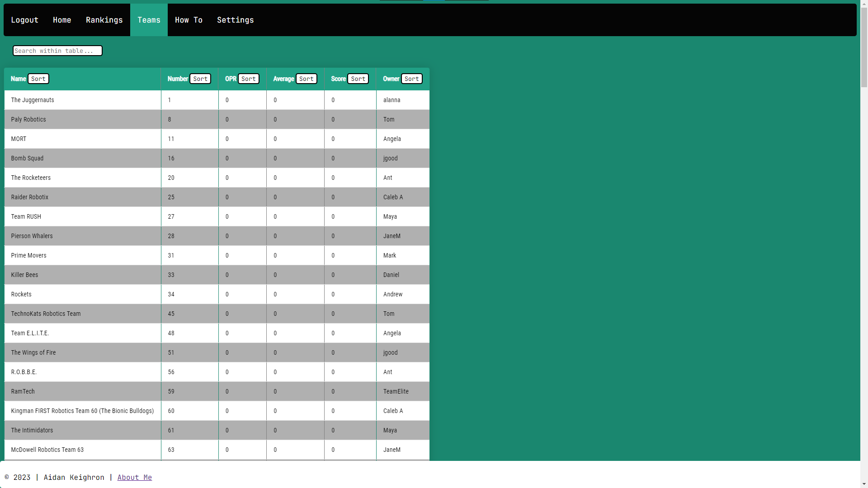Click team number 33 cell
868x488 pixels.
click(x=189, y=275)
